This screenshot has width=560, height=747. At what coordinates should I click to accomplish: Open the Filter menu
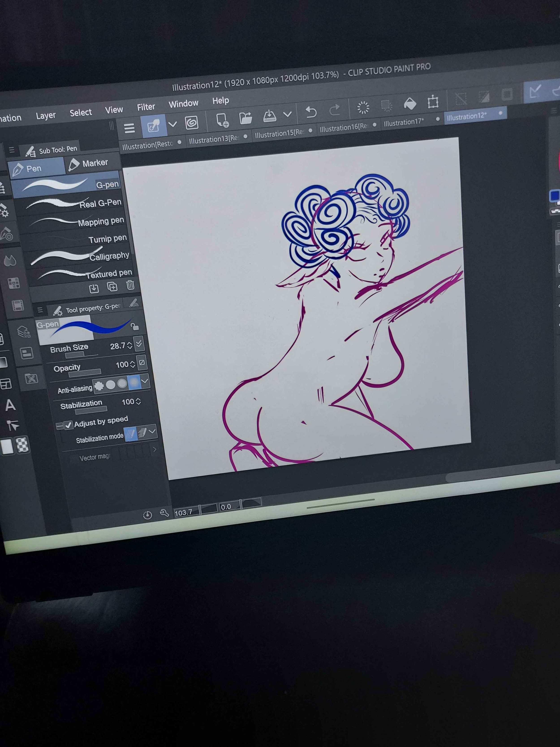[146, 107]
